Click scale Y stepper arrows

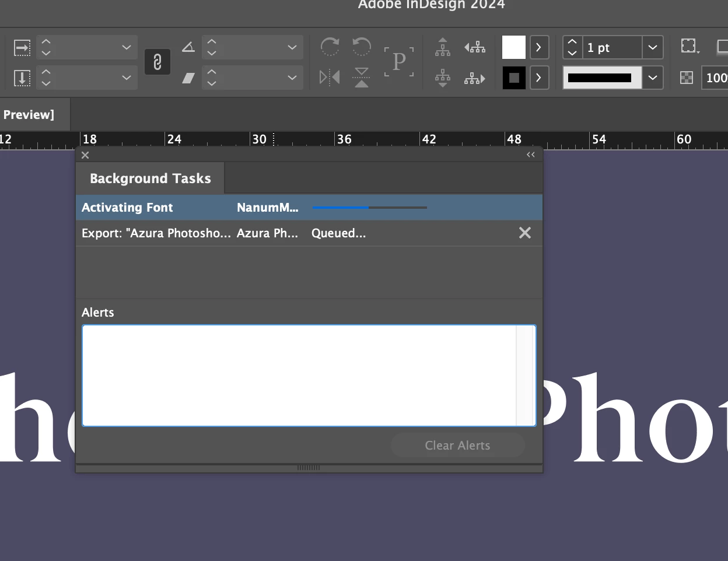(46, 78)
